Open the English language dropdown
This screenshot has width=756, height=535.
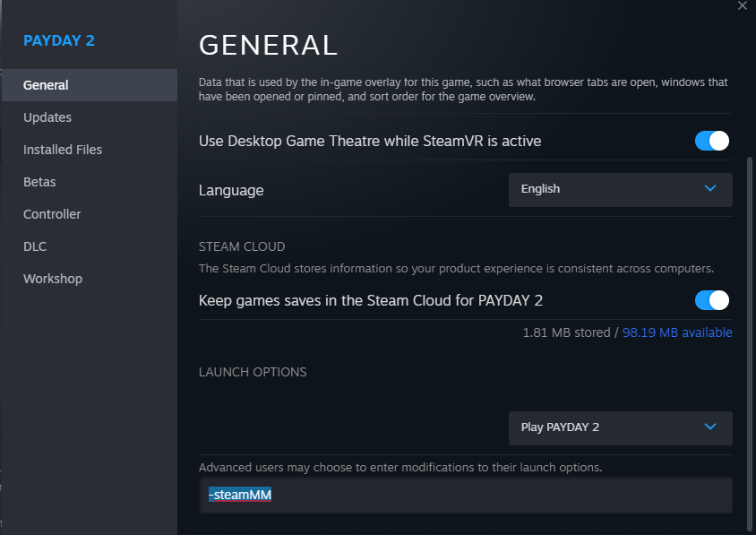click(620, 189)
